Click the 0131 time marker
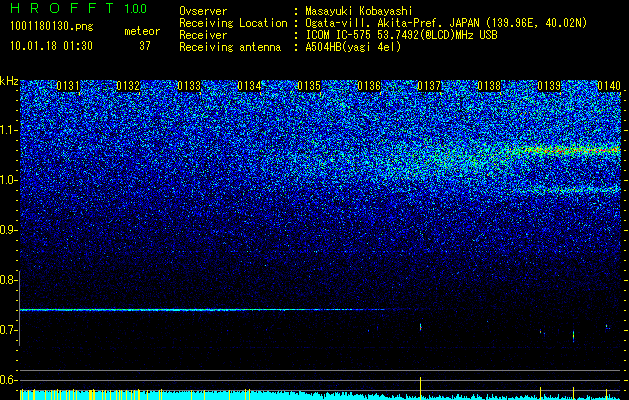The height and width of the screenshot is (400, 629). [68, 86]
